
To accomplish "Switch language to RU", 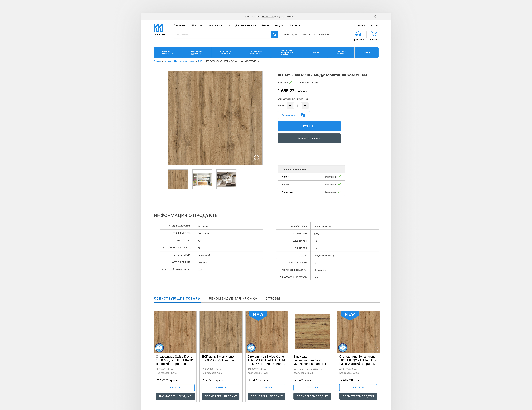I will point(377,26).
